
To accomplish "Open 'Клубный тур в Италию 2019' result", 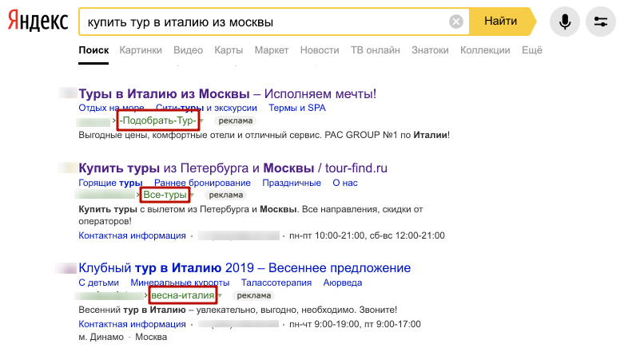I will coord(244,268).
